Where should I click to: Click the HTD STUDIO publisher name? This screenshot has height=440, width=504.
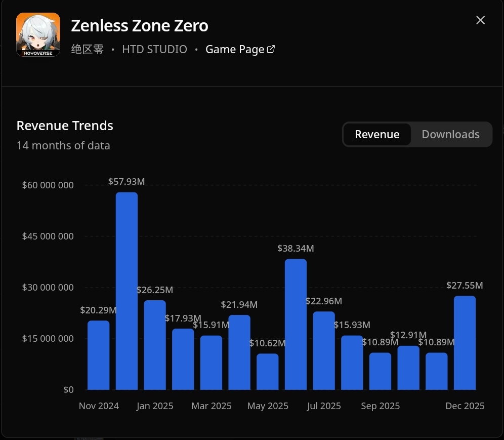click(155, 49)
